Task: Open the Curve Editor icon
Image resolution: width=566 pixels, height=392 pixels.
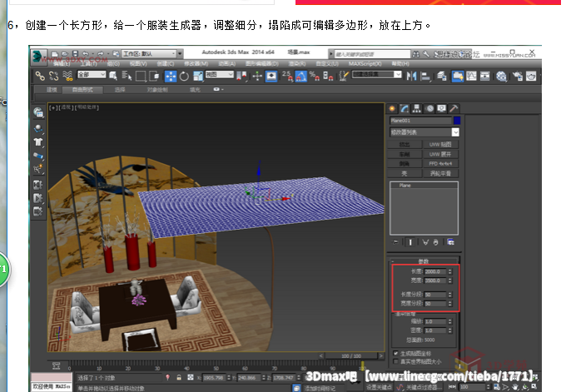Action: 471,76
